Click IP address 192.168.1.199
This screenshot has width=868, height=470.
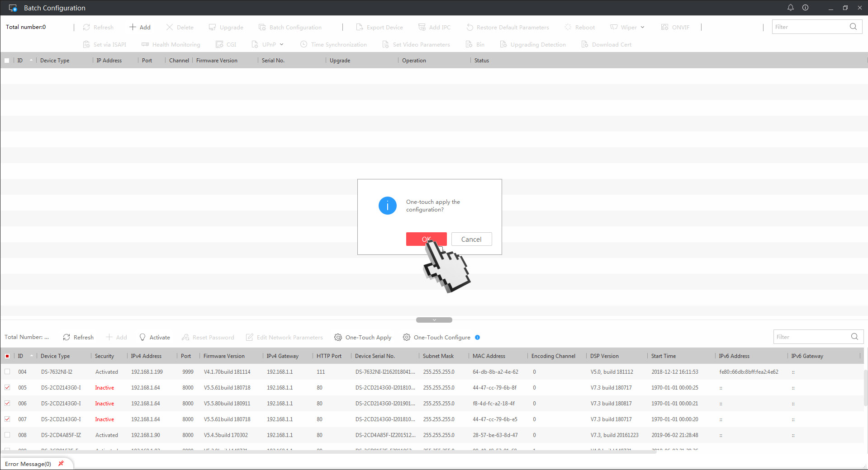point(147,372)
